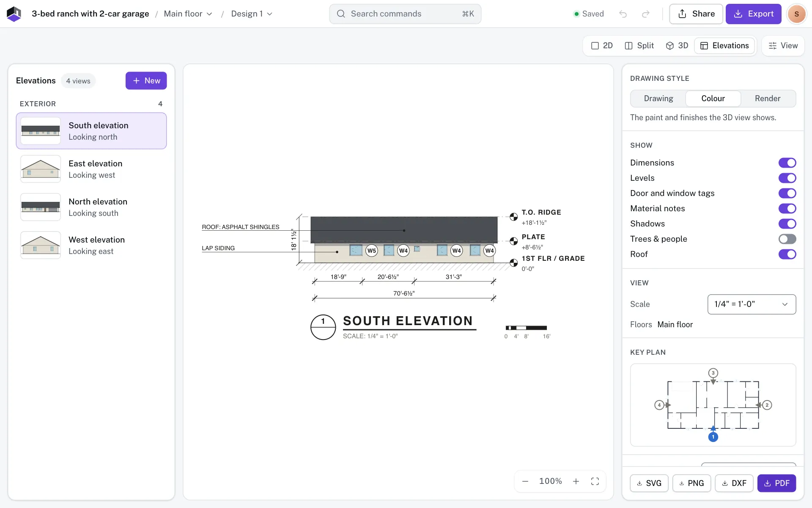Image resolution: width=812 pixels, height=508 pixels.
Task: Zoom in with the plus icon
Action: pyautogui.click(x=576, y=481)
